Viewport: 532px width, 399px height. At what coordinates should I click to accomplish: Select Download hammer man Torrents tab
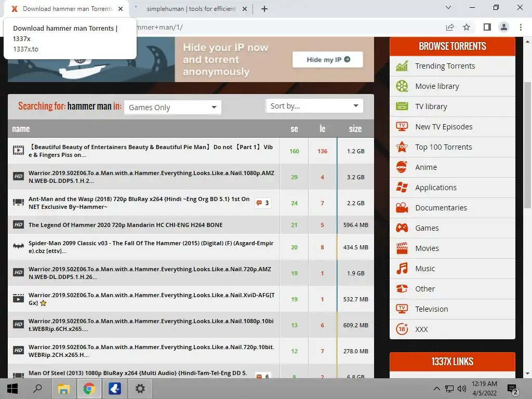[67, 9]
